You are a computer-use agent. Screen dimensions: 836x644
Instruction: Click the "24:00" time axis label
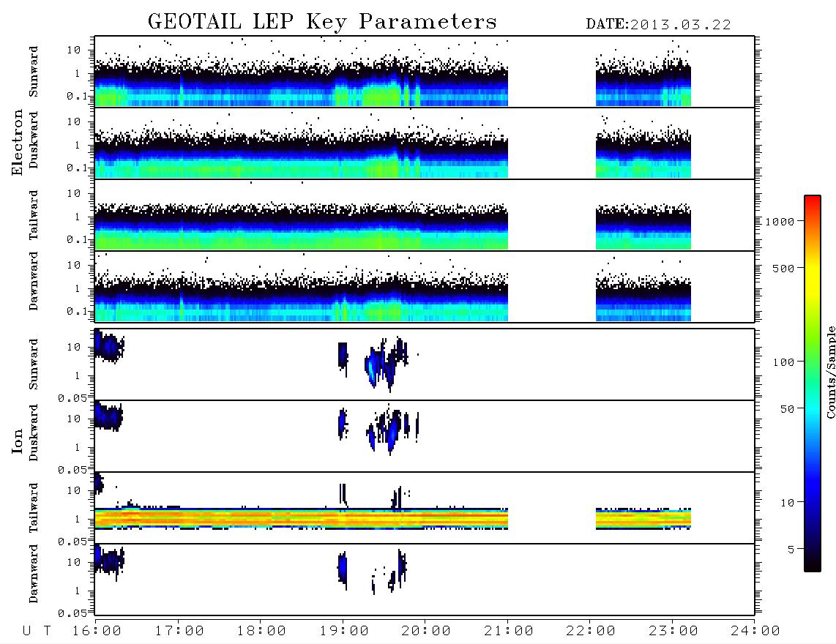755,632
